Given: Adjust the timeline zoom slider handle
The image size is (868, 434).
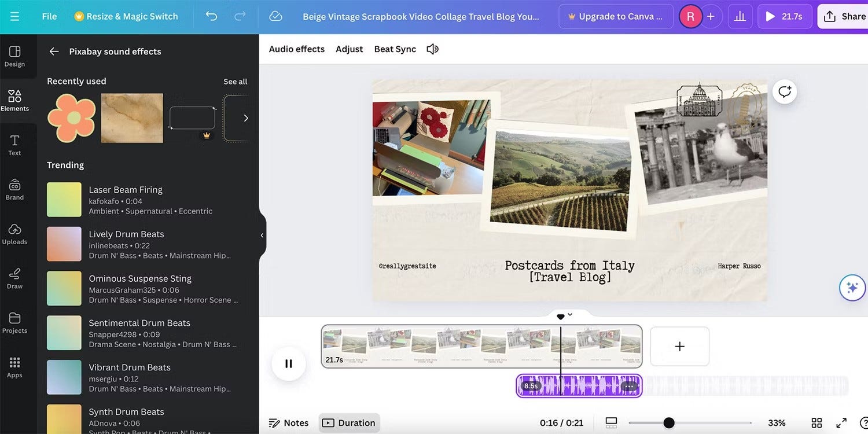Looking at the screenshot, I should 668,423.
